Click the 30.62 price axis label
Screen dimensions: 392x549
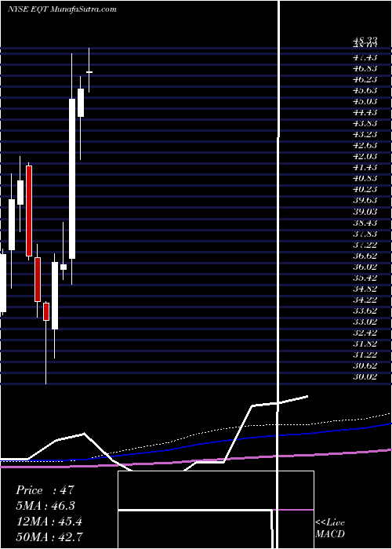pos(364,365)
